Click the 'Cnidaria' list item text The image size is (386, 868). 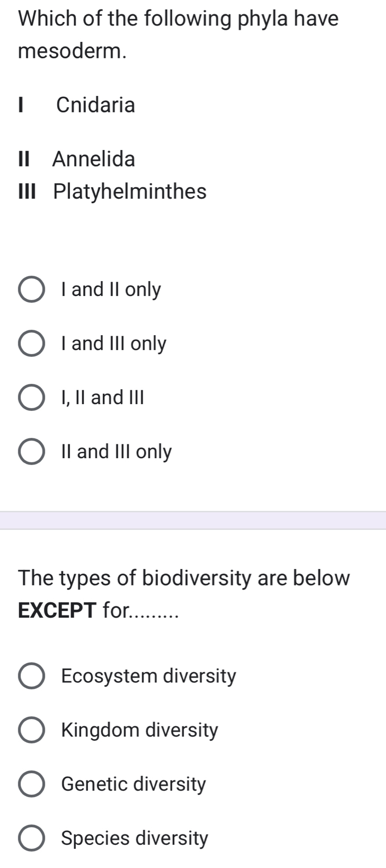[95, 105]
